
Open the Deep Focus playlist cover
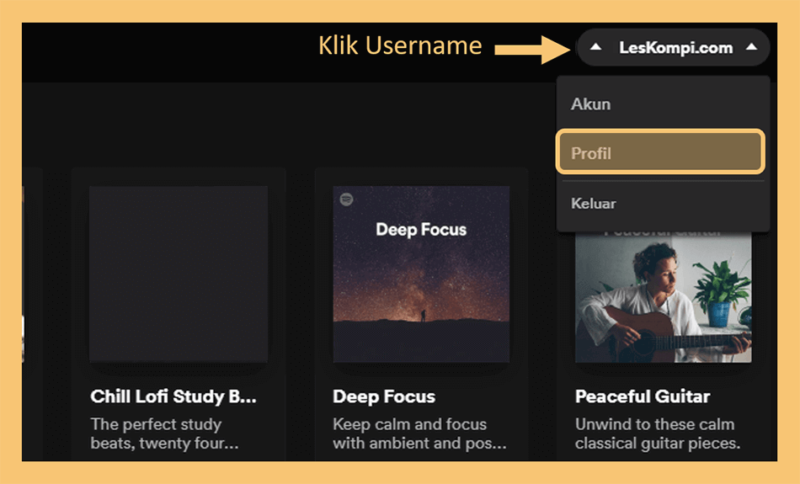421,274
